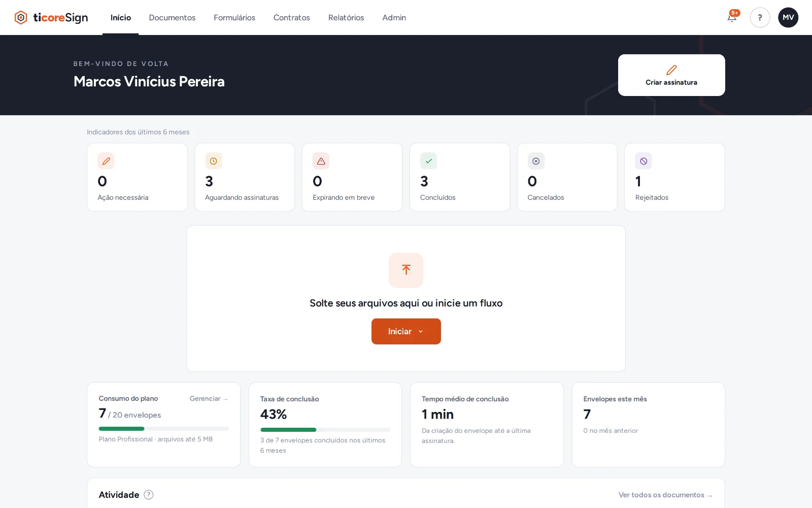Click the checkmark icon on Concluídos card
This screenshot has height=508, width=812.
click(428, 161)
